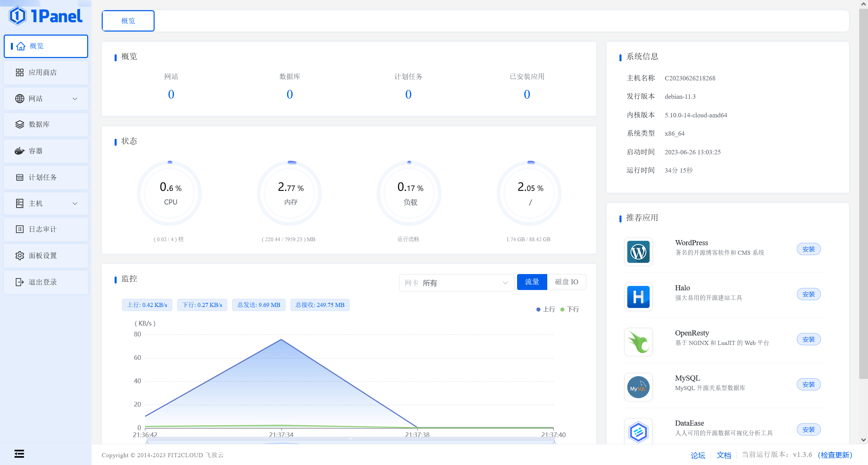Click the WordPress app icon
Image resolution: width=868 pixels, height=465 pixels.
tap(638, 252)
